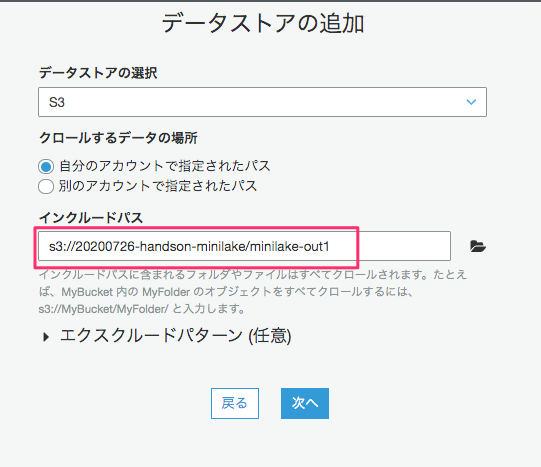
Task: Click the 戻る button
Action: pyautogui.click(x=235, y=403)
